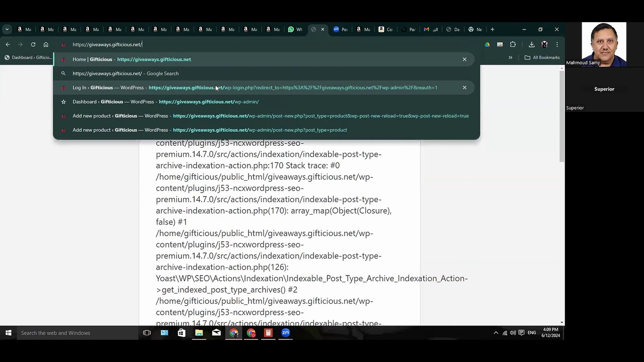644x362 pixels.
Task: Expand the hidden bookmarks chevron
Action: coord(510,57)
